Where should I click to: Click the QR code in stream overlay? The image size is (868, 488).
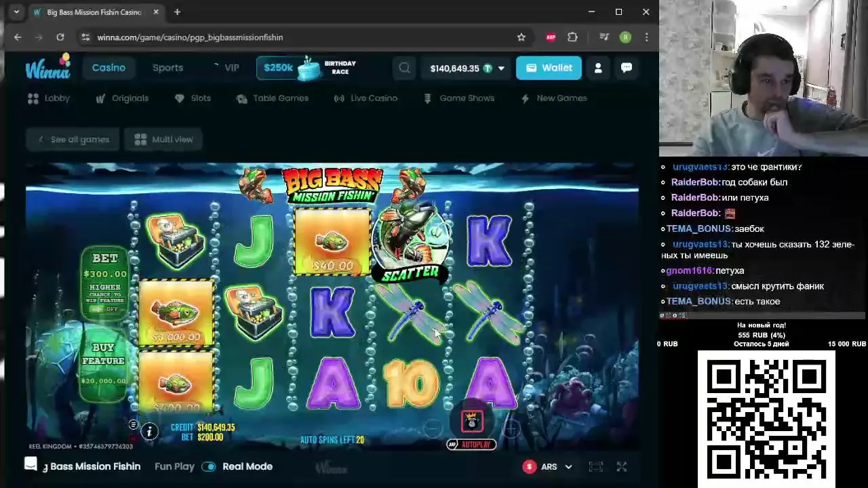click(x=766, y=419)
